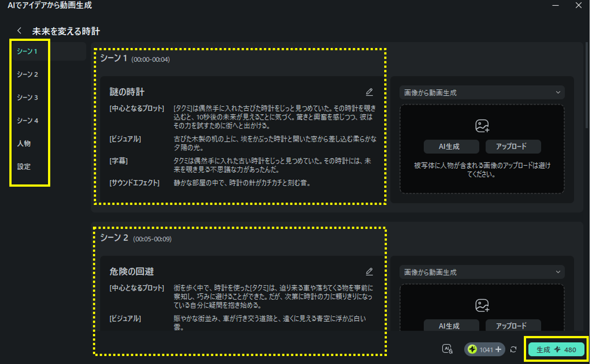
Task: Open the edit pencil for scene 危険の回避
Action: point(369,271)
